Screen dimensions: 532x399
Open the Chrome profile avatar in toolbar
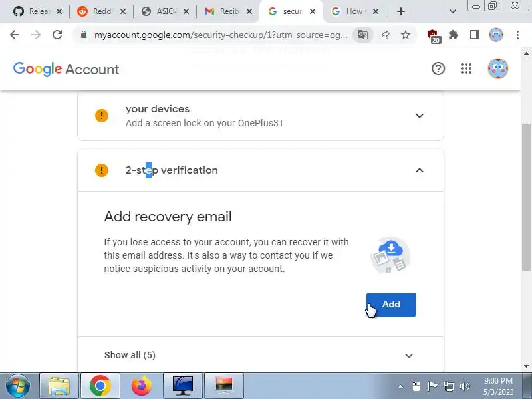(x=496, y=35)
